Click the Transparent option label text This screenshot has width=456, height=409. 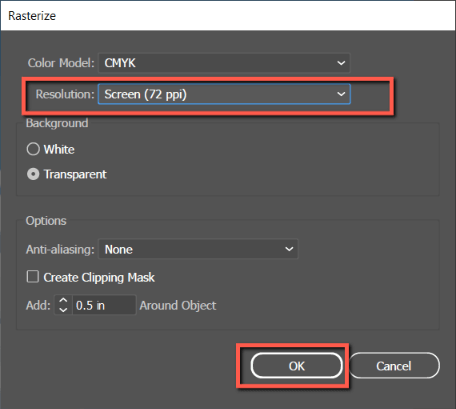75,174
